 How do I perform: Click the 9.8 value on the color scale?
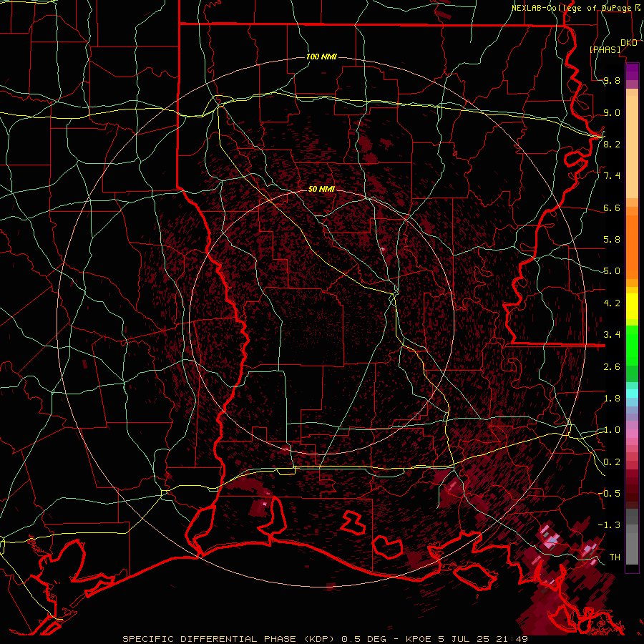tap(612, 80)
